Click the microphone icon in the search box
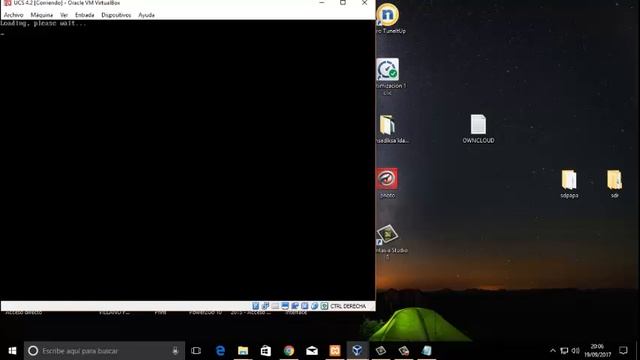 (x=175, y=351)
